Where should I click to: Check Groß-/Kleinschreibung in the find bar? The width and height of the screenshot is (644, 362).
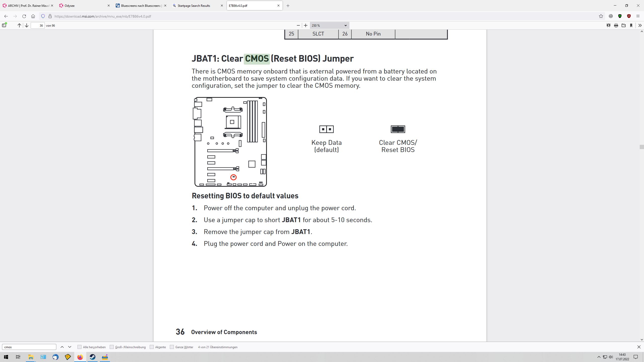click(111, 347)
